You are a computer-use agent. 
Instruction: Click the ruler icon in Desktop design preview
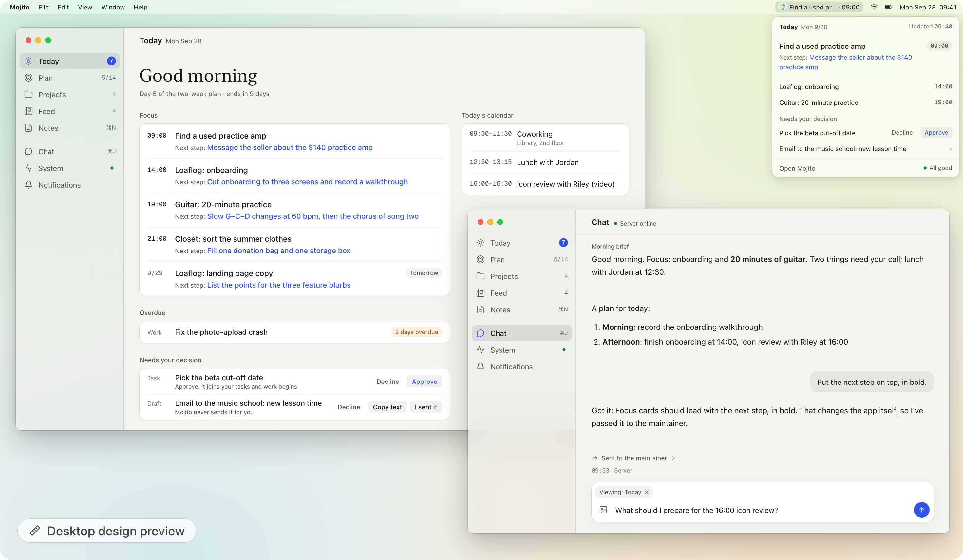(35, 531)
